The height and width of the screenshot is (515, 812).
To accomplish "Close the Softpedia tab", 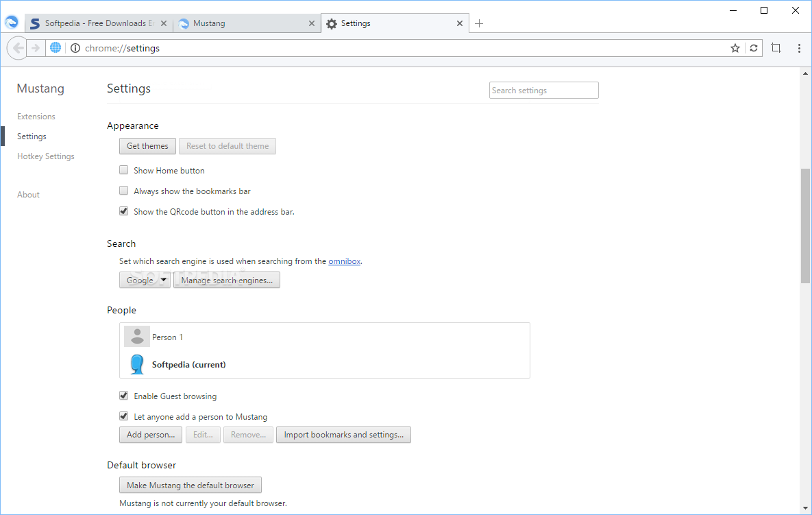I will point(164,23).
